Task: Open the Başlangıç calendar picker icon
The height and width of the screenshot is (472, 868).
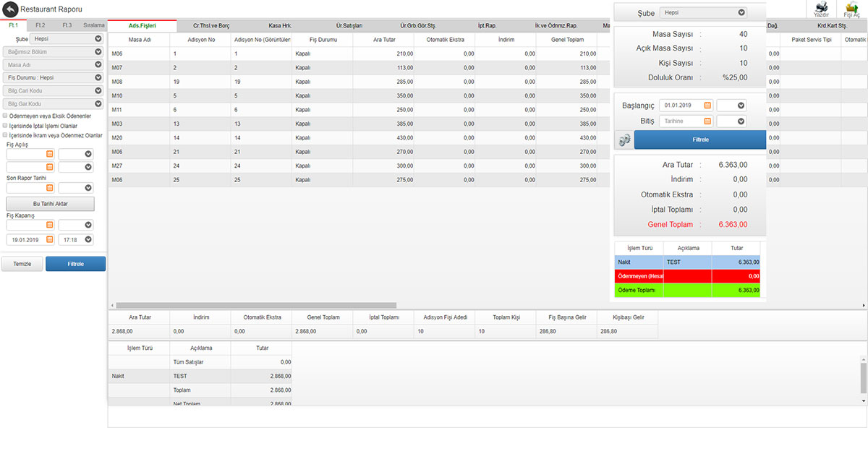Action: tap(707, 106)
